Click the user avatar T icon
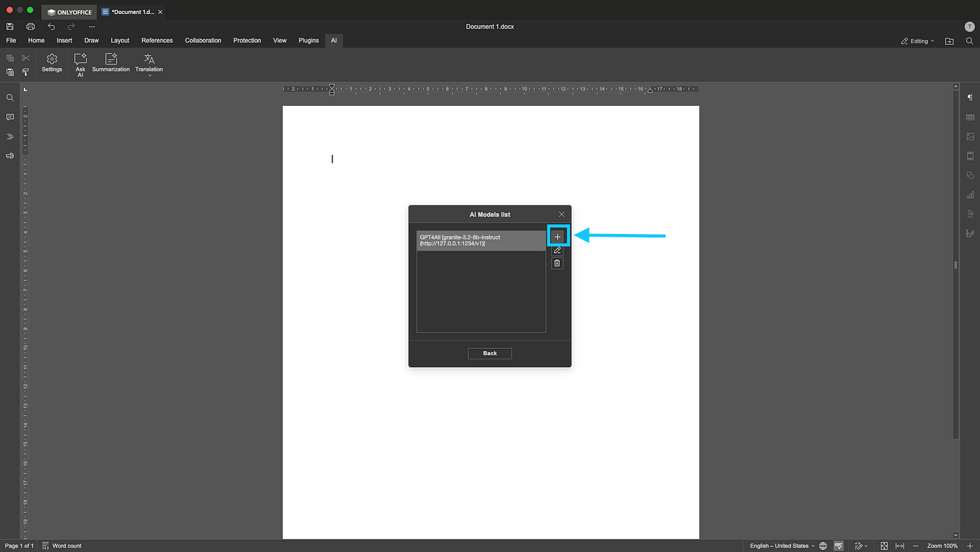This screenshot has width=980, height=552. [969, 27]
